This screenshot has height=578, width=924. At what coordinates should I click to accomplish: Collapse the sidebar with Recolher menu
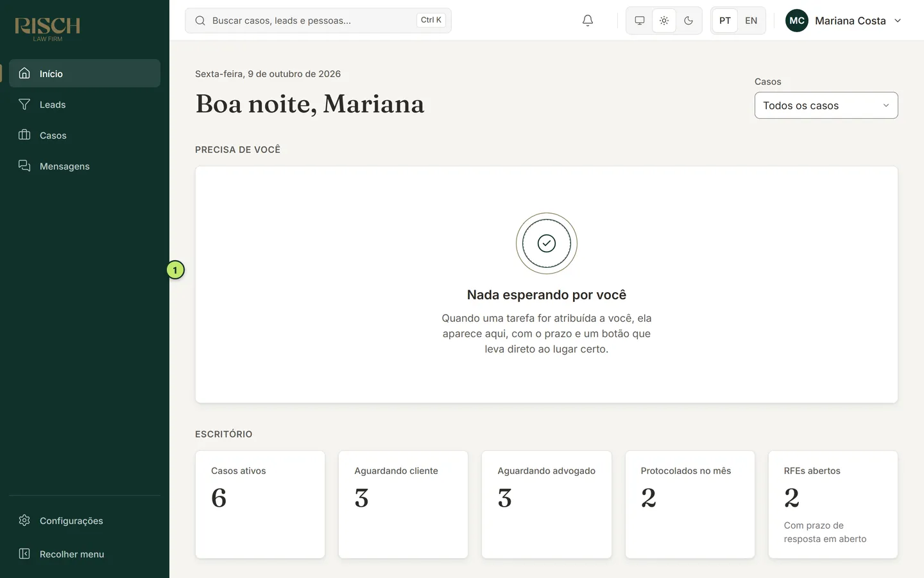(x=85, y=554)
